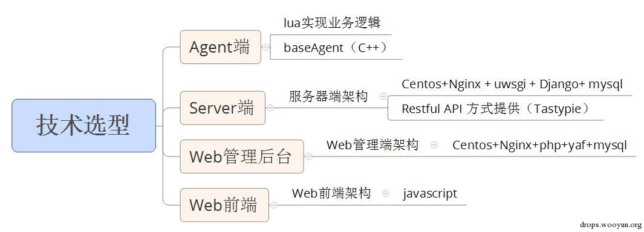Click the Centos+Nginx+php+yaf+mysql topic
Image resolution: width=644 pixels, height=232 pixels.
[539, 146]
